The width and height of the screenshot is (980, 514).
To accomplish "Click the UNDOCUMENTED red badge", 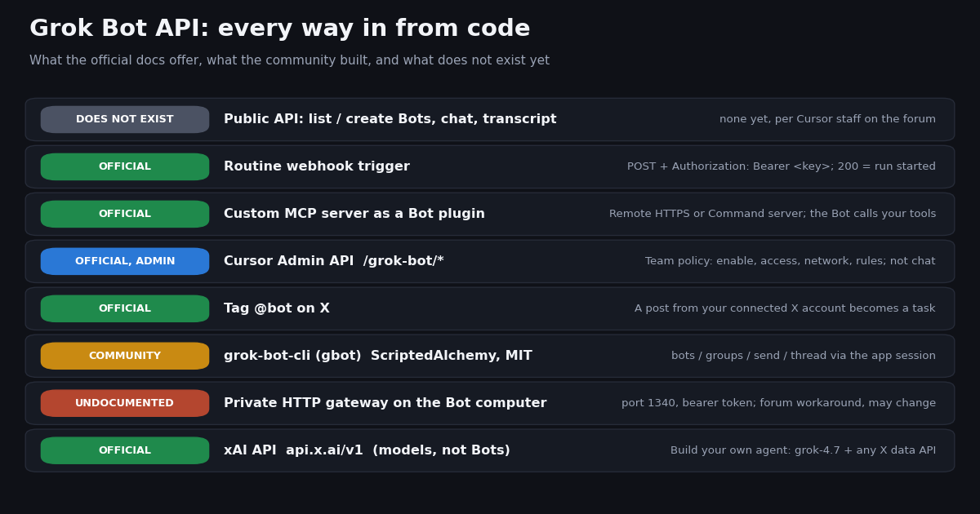I will [125, 403].
